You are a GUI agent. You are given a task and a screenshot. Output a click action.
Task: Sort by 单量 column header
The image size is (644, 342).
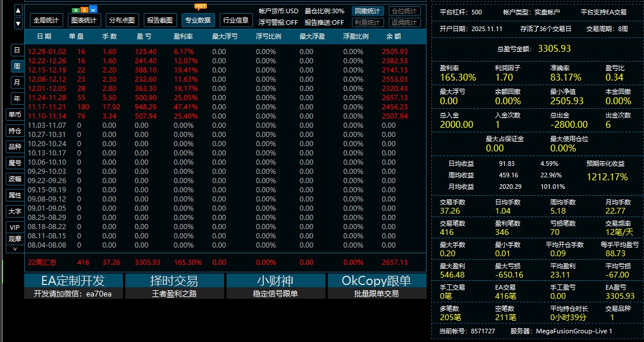(76, 36)
